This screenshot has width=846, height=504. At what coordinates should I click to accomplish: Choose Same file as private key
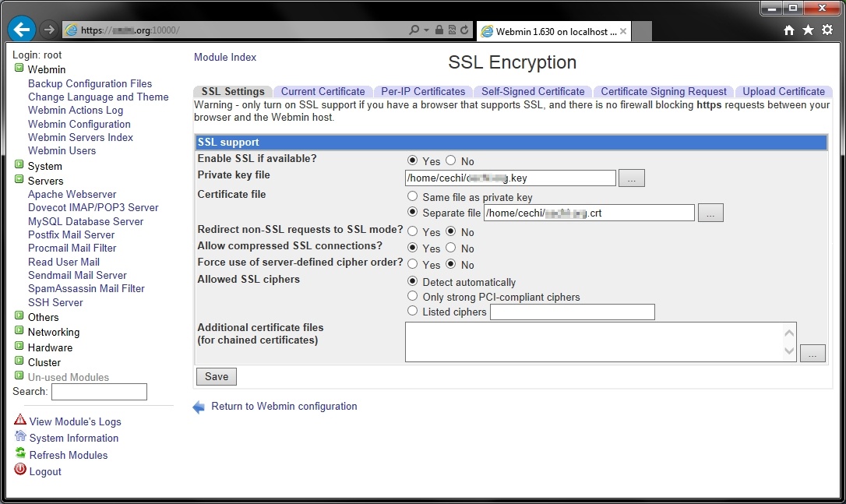click(413, 197)
